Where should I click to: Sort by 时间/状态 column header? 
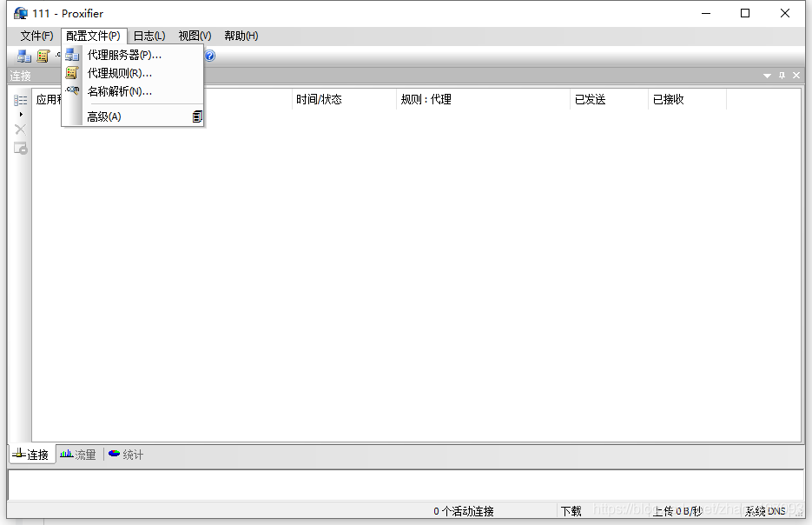344,99
